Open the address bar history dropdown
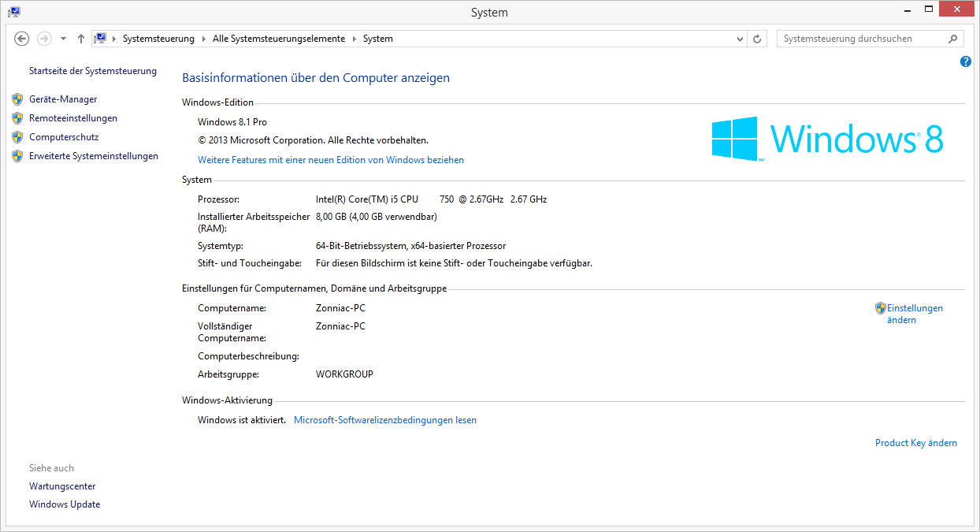Screen dimensions: 980x532 740,39
